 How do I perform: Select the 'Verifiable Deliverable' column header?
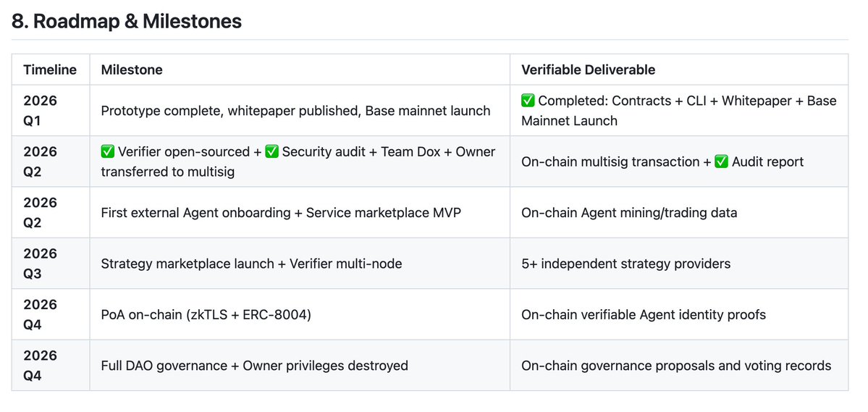(x=588, y=70)
